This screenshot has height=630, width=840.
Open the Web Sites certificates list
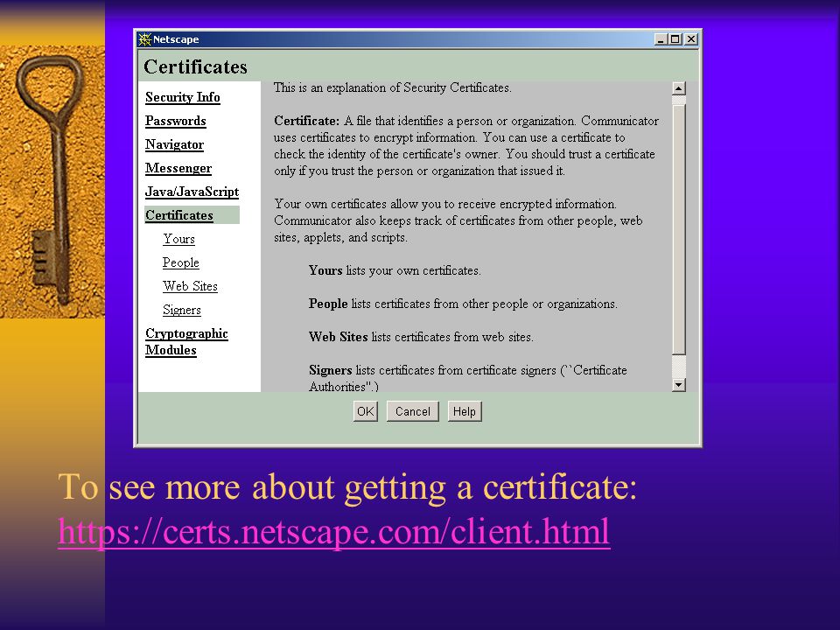190,286
